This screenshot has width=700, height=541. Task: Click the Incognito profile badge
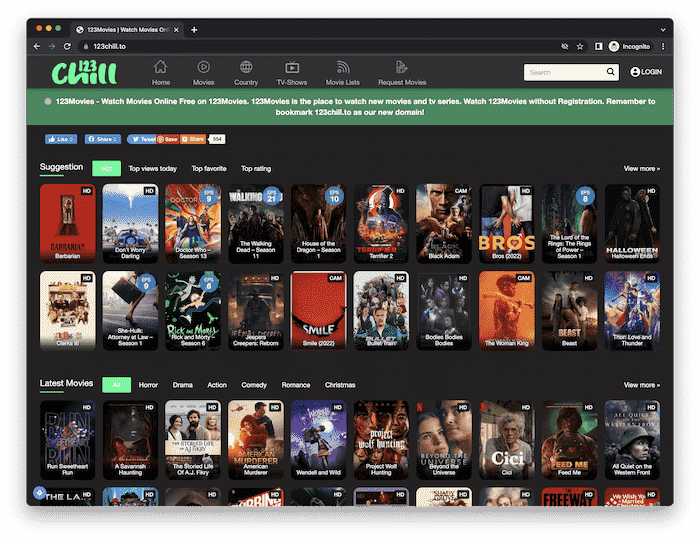click(x=630, y=46)
